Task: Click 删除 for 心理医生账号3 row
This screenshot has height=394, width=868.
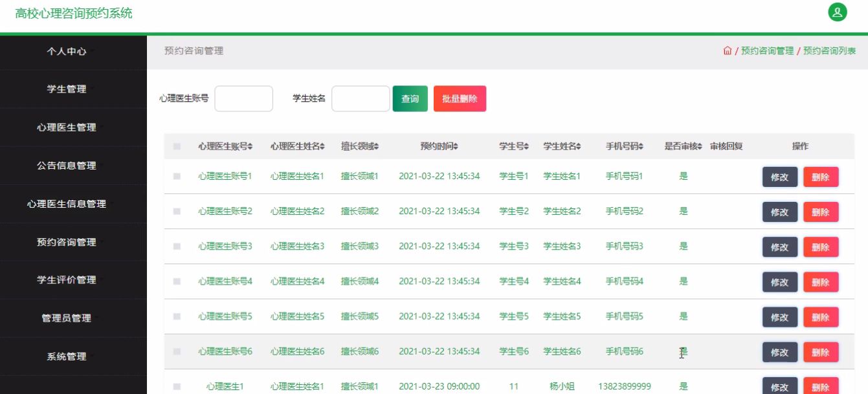Action: (821, 247)
